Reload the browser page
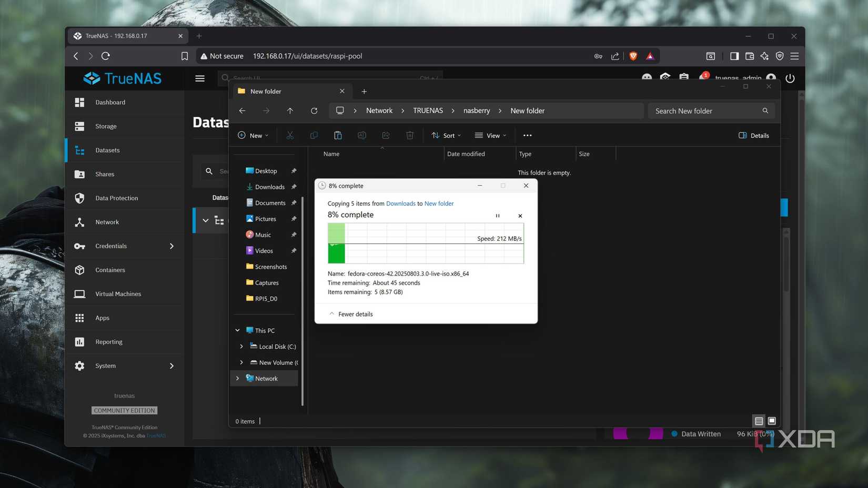 click(x=106, y=56)
